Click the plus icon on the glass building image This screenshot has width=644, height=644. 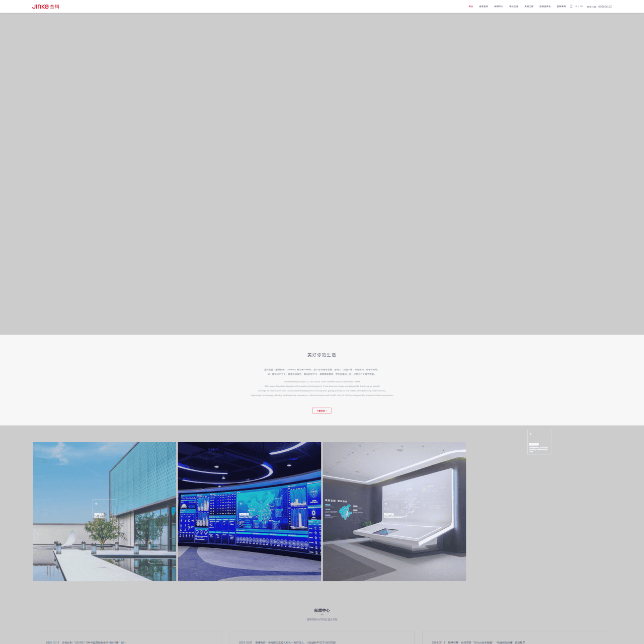coord(96,504)
